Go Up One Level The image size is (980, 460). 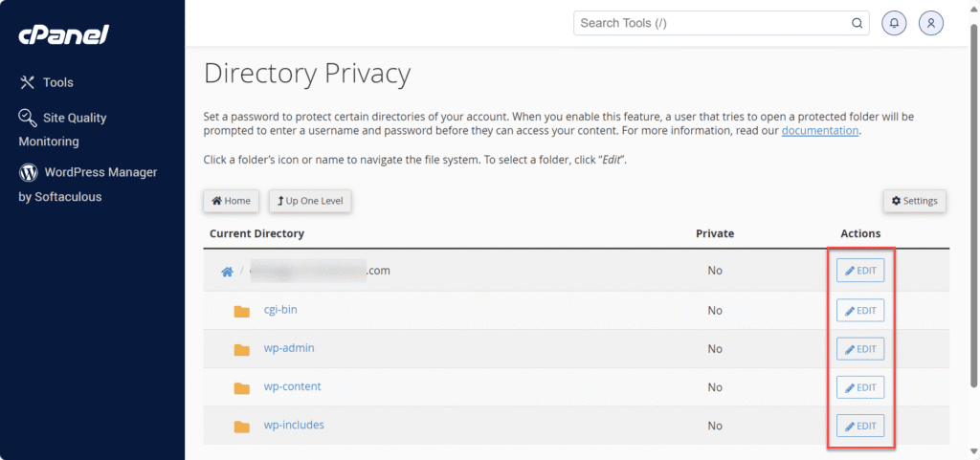[x=310, y=201]
